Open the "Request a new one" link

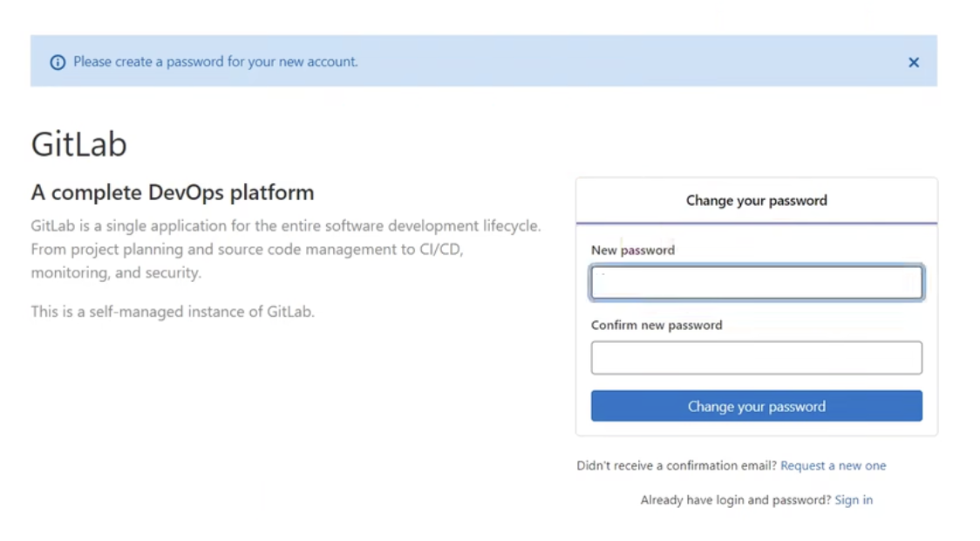[833, 466]
